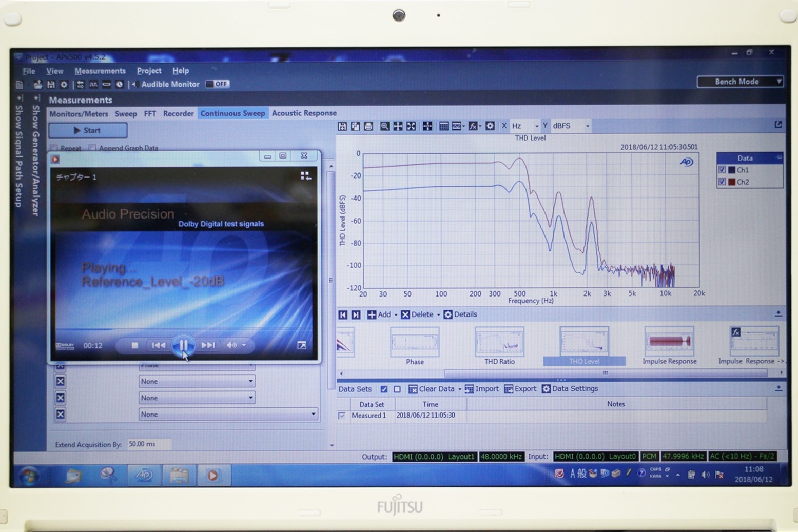The height and width of the screenshot is (532, 798).
Task: Open the bottom wide None dropdown
Action: pyautogui.click(x=228, y=415)
